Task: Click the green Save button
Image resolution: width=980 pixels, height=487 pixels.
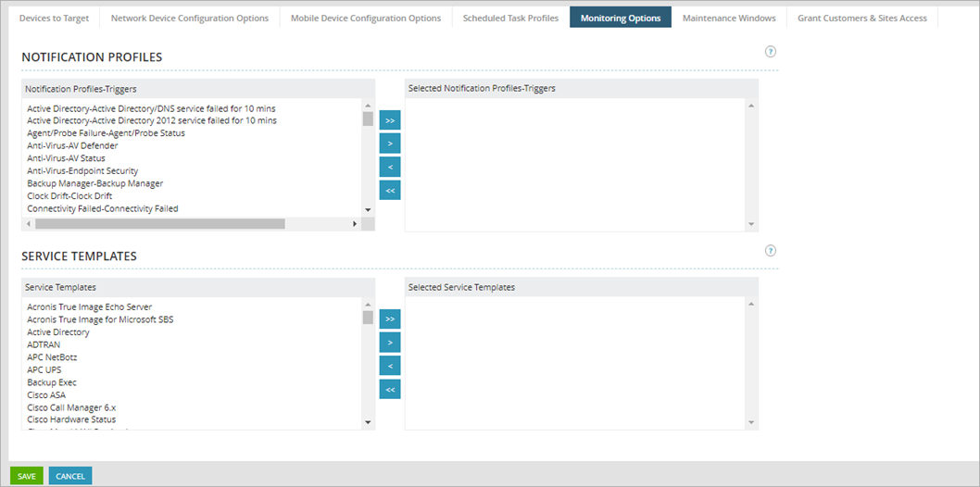Action: [x=27, y=476]
